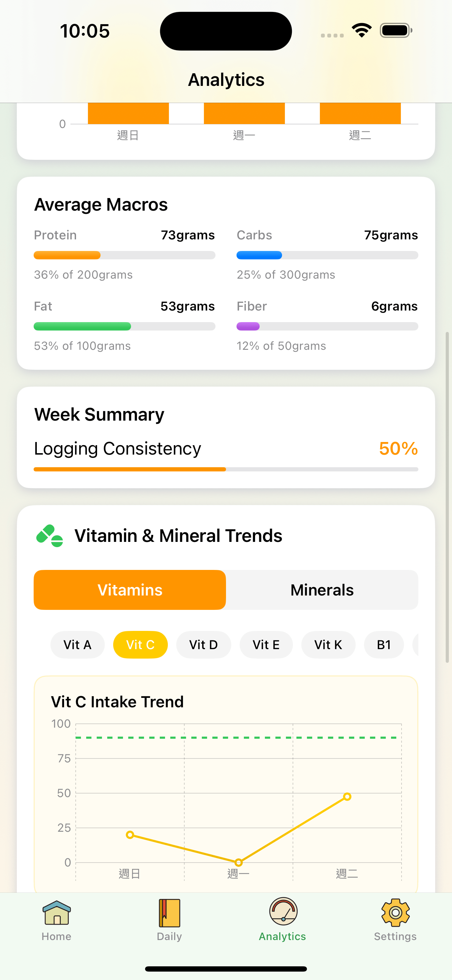Open the Settings gear icon
Screen dimensions: 452x980
click(x=395, y=913)
